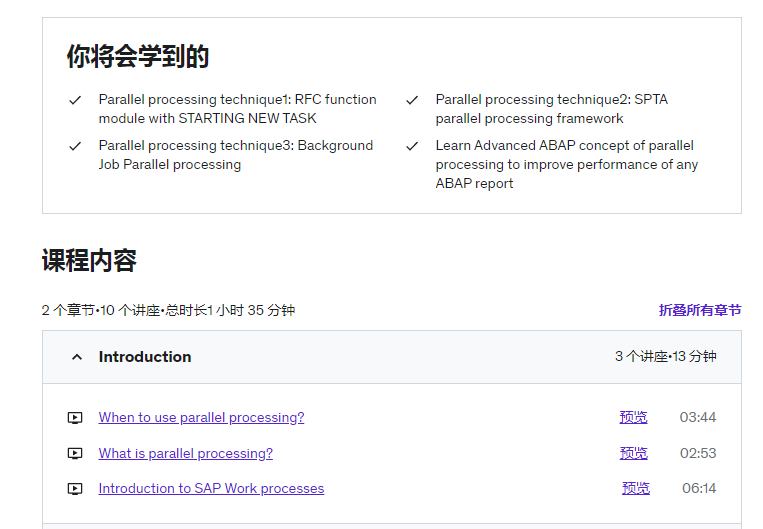This screenshot has width=763, height=529.
Task: Click "3 个讲座•13 分钟" in Introduction header
Action: 665,357
